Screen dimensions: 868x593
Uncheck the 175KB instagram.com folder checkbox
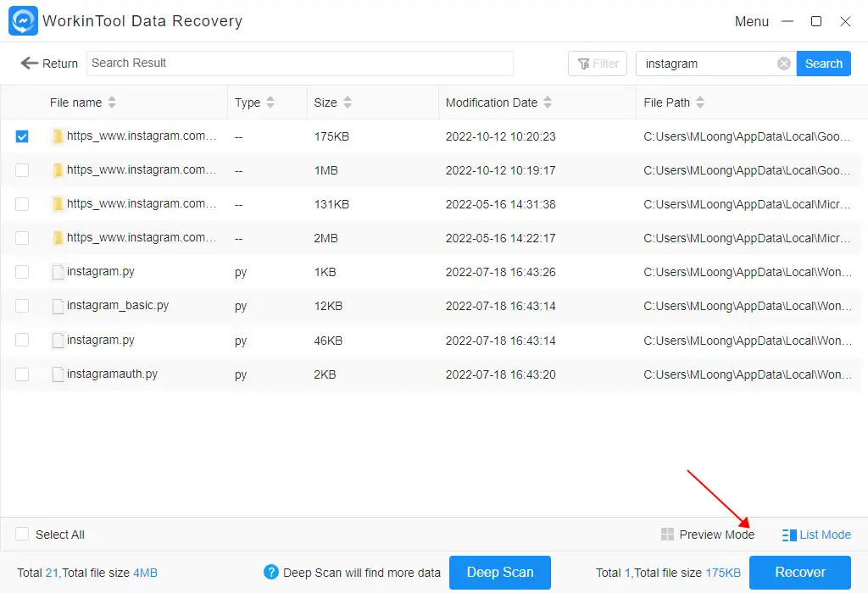coord(22,136)
